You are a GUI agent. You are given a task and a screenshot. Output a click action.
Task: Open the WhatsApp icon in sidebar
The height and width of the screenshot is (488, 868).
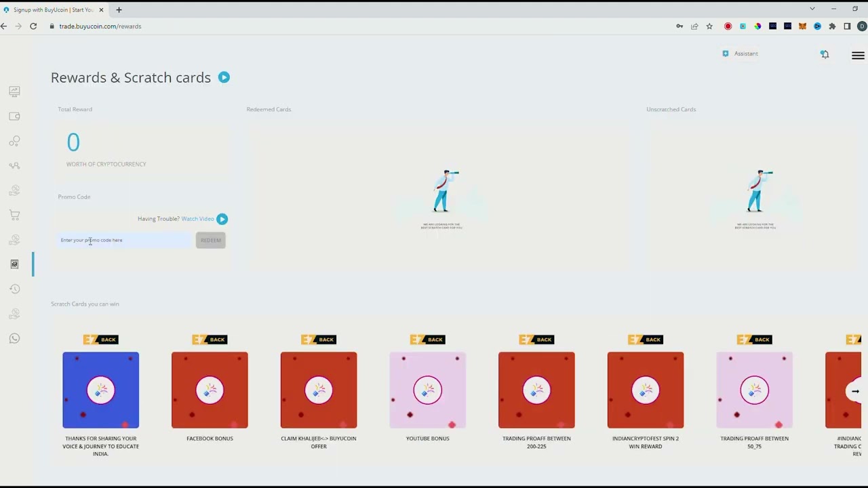click(x=14, y=338)
